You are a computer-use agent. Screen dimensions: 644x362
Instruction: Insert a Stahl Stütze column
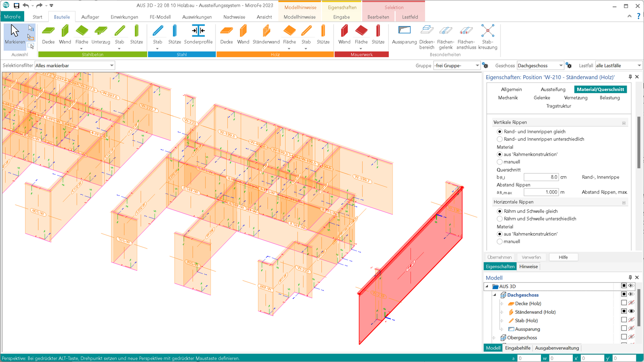click(x=174, y=35)
